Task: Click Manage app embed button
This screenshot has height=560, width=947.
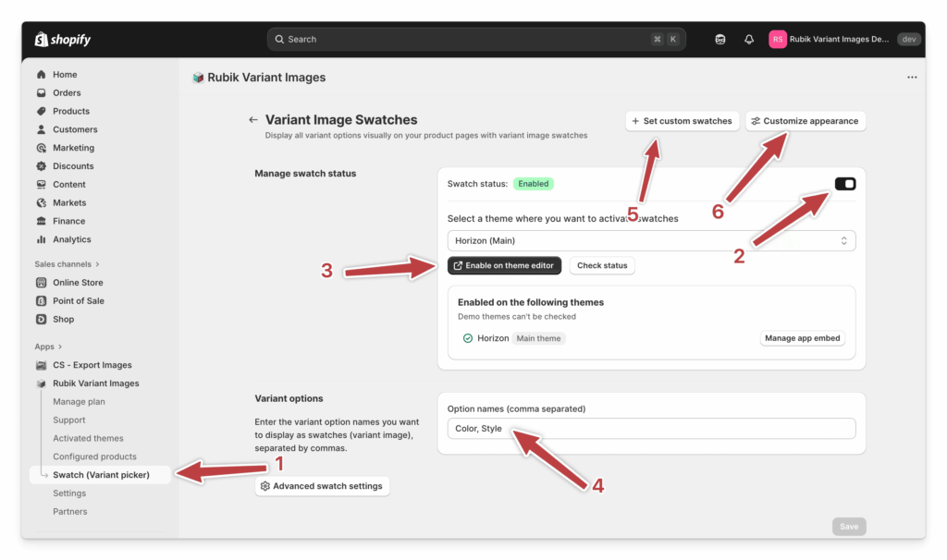Action: (802, 338)
